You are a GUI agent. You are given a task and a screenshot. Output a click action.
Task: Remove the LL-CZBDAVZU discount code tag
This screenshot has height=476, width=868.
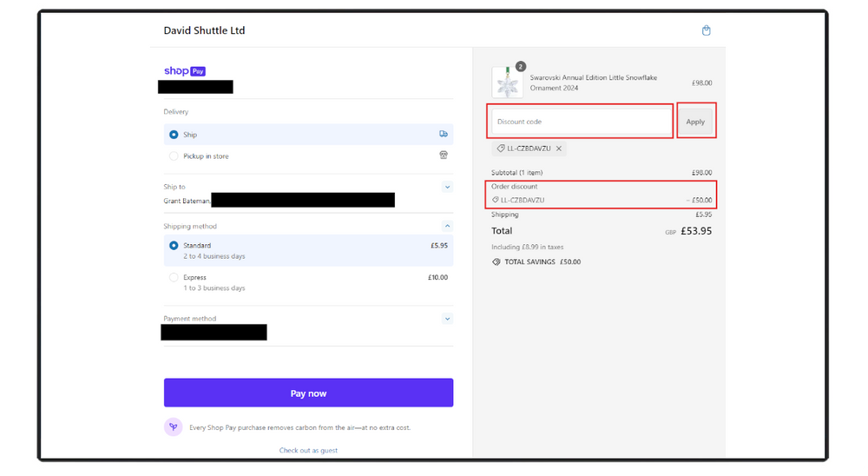(x=559, y=149)
